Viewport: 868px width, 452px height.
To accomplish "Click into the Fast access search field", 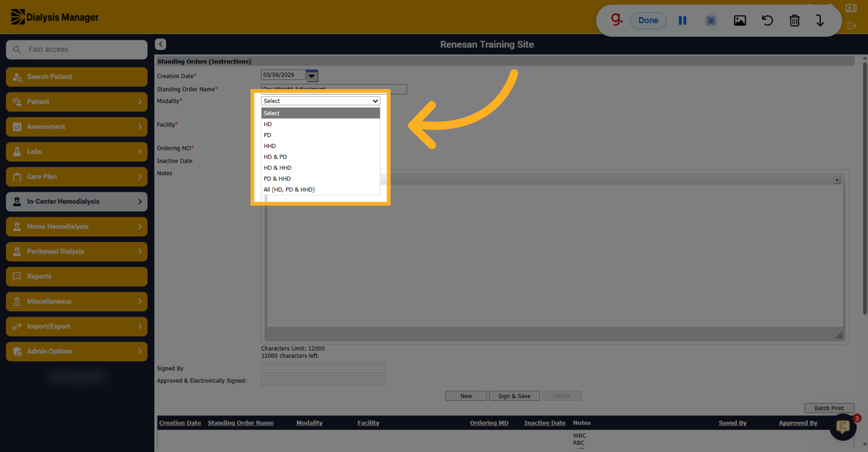I will [77, 50].
